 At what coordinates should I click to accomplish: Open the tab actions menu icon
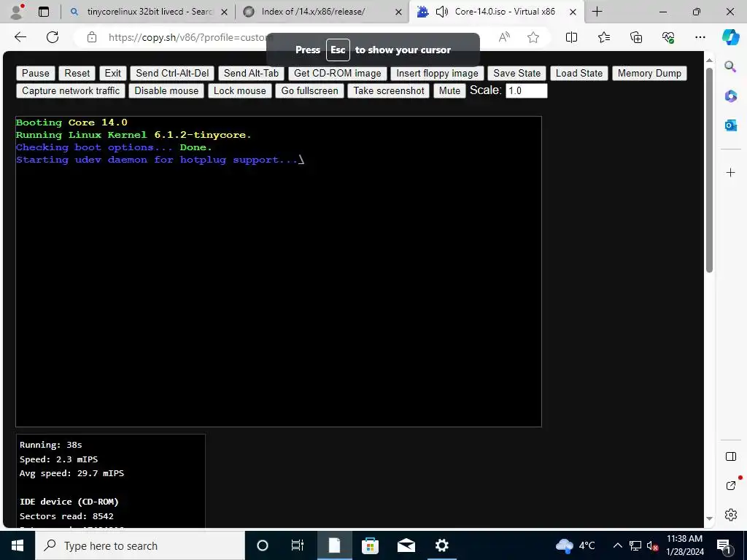(x=44, y=12)
